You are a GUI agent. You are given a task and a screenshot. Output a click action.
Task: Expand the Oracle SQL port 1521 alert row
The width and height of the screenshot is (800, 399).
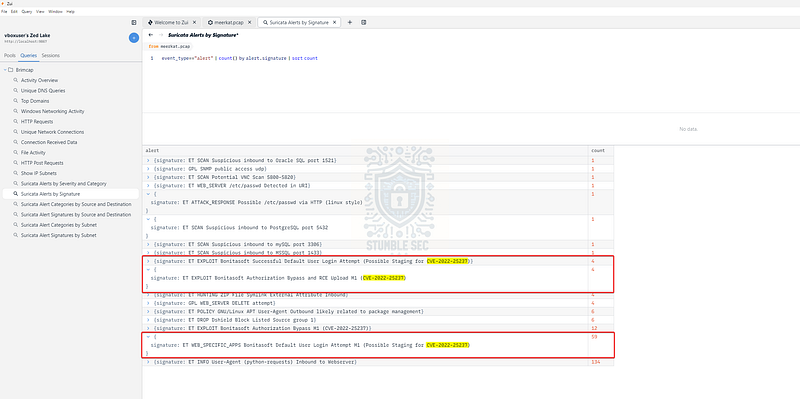tap(148, 160)
